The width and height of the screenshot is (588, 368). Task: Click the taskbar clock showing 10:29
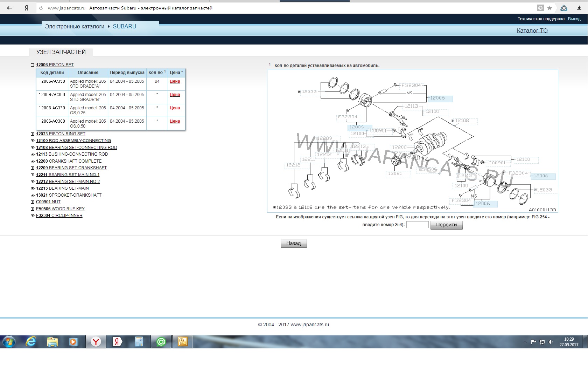coord(569,342)
